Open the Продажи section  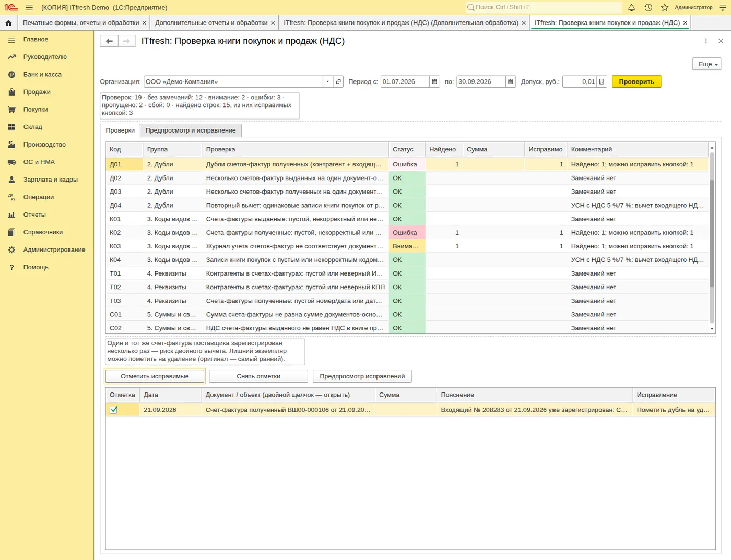[x=37, y=92]
